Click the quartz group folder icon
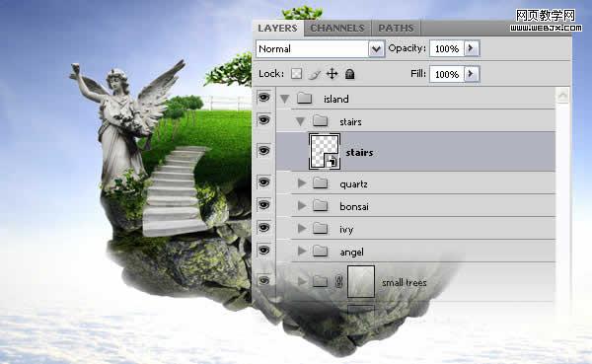Screen dimensions: 592x364 (320, 183)
